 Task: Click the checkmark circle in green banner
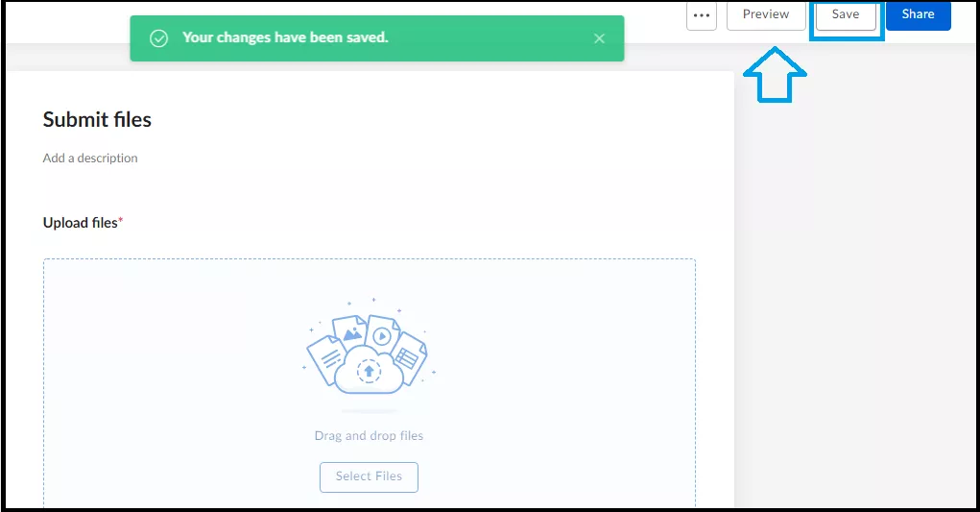pyautogui.click(x=158, y=38)
